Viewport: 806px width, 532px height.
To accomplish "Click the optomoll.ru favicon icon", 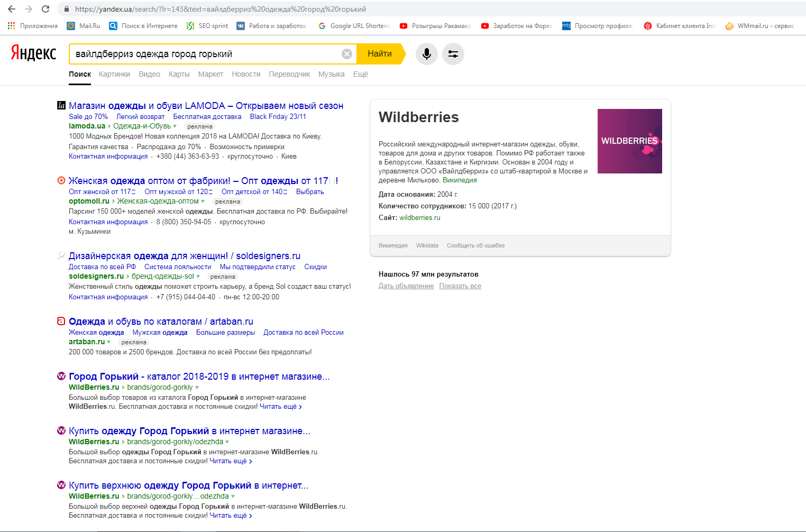I will tap(61, 180).
